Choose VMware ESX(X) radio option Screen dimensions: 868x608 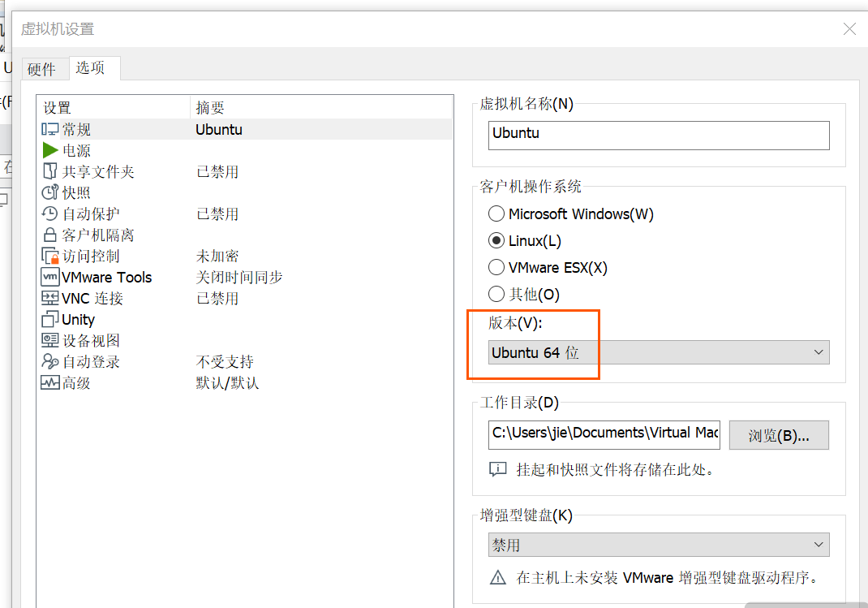pyautogui.click(x=548, y=267)
